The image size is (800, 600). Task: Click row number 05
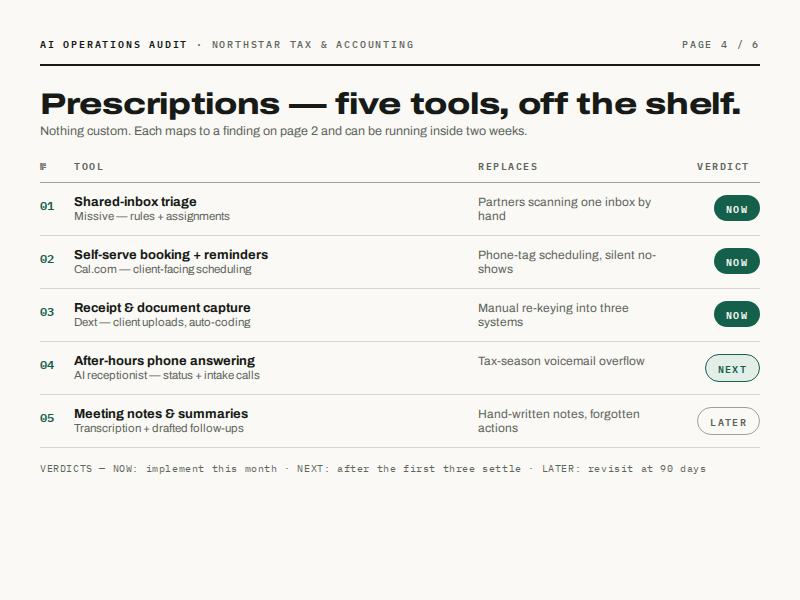pos(47,418)
